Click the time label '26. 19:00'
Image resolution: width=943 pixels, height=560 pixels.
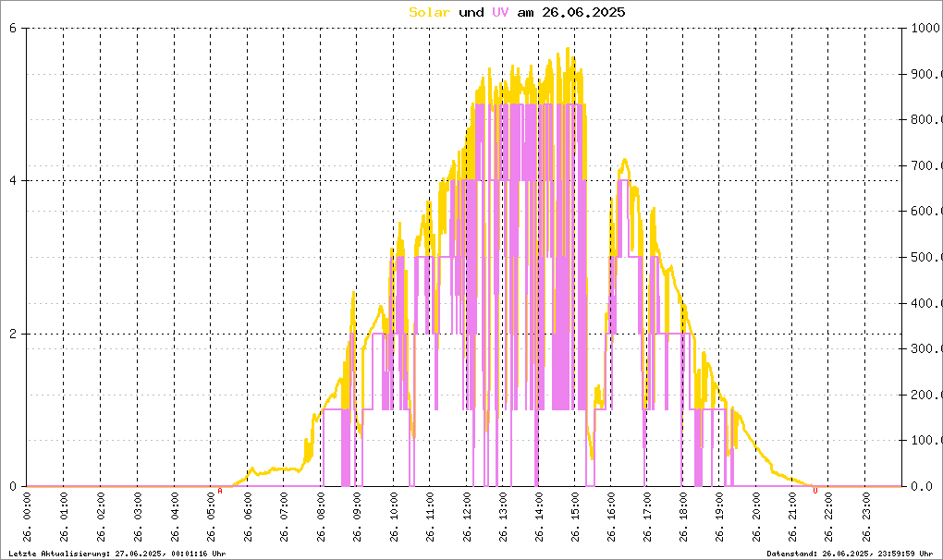coord(720,517)
